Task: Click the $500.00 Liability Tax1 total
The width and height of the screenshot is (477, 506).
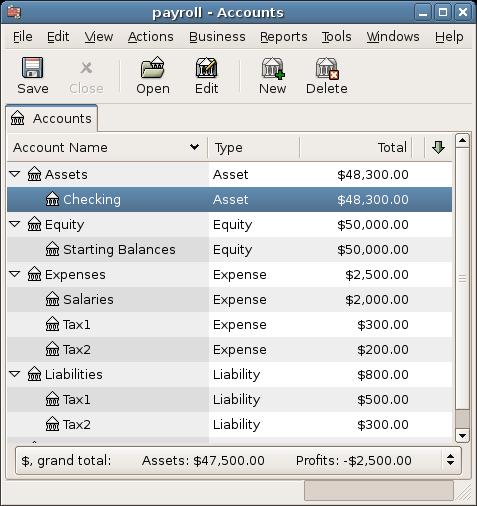Action: 383,399
